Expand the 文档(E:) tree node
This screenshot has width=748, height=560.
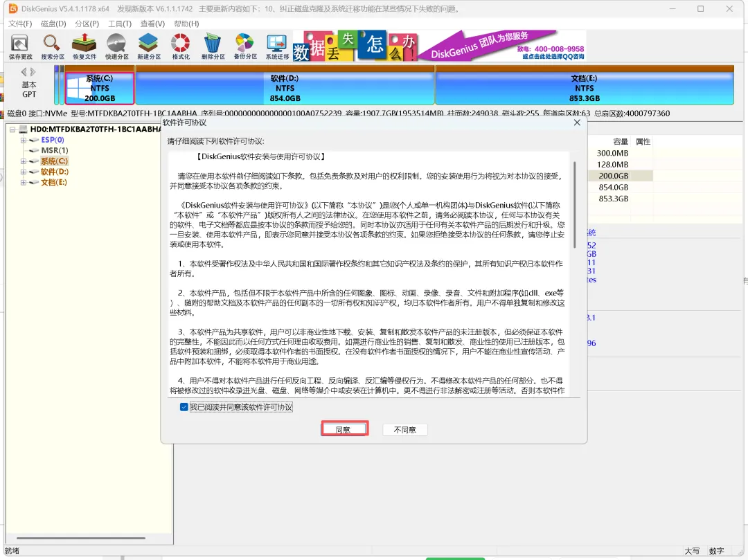[x=23, y=183]
